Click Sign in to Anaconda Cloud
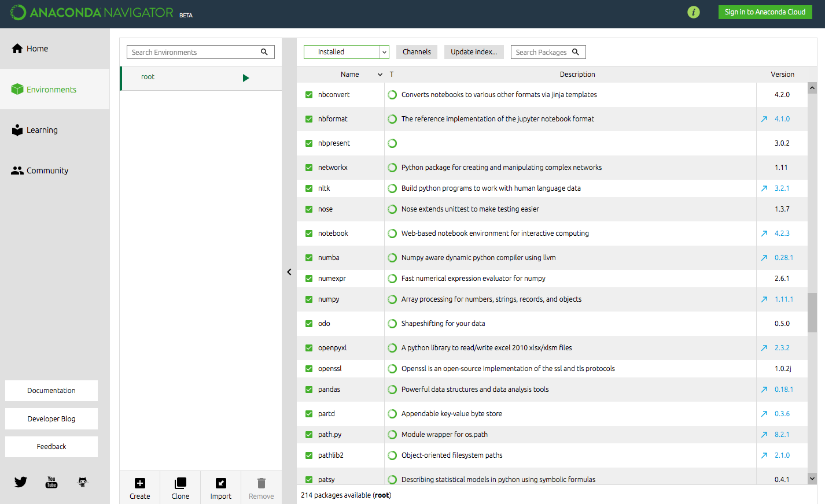 pos(765,12)
